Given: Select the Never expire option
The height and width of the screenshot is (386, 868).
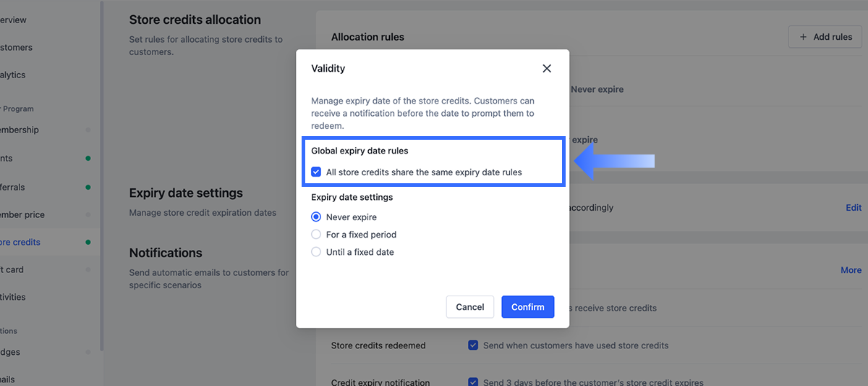Looking at the screenshot, I should pos(316,217).
